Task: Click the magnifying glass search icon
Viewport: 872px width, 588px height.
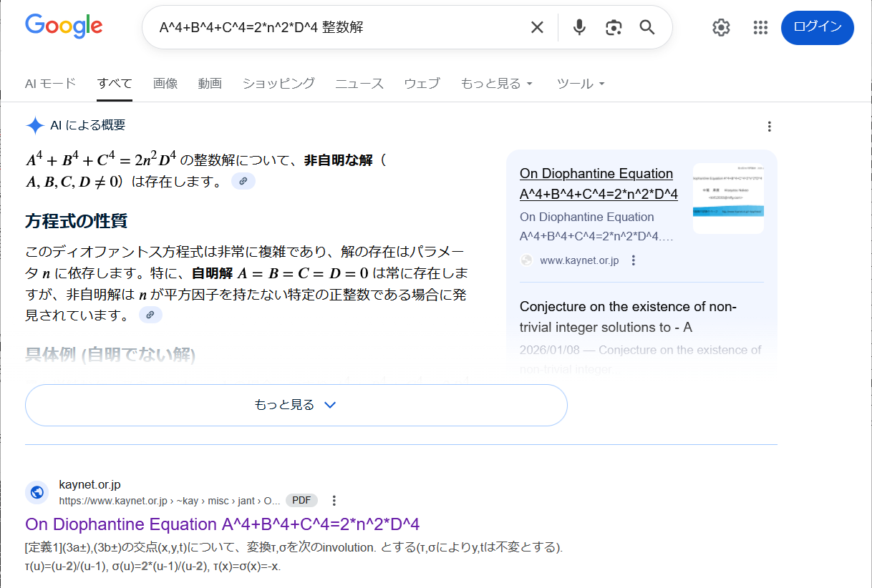Action: 647,27
